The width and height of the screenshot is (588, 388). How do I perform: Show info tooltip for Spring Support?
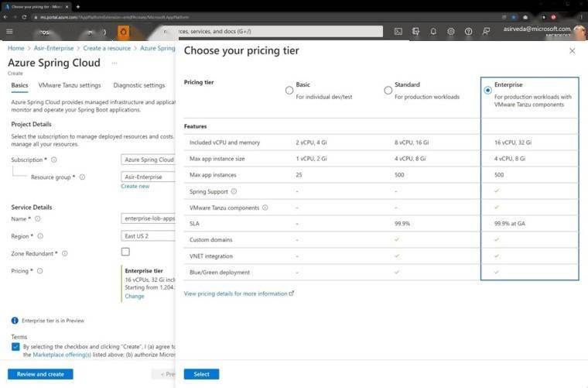[234, 191]
